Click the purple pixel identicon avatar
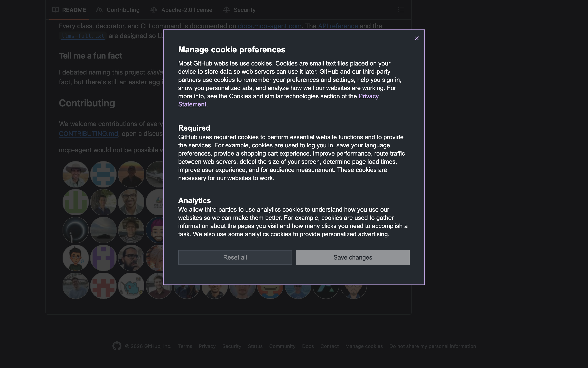This screenshot has width=588, height=368. 103,258
